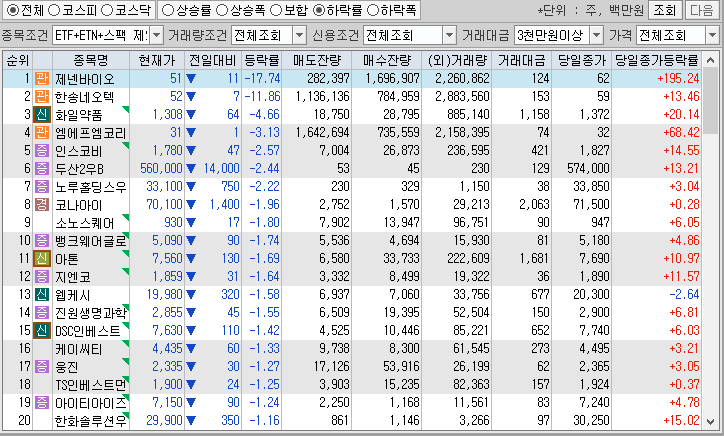The height and width of the screenshot is (436, 724).
Task: Click the 경 badge next to 코나아이
Action: click(x=42, y=205)
